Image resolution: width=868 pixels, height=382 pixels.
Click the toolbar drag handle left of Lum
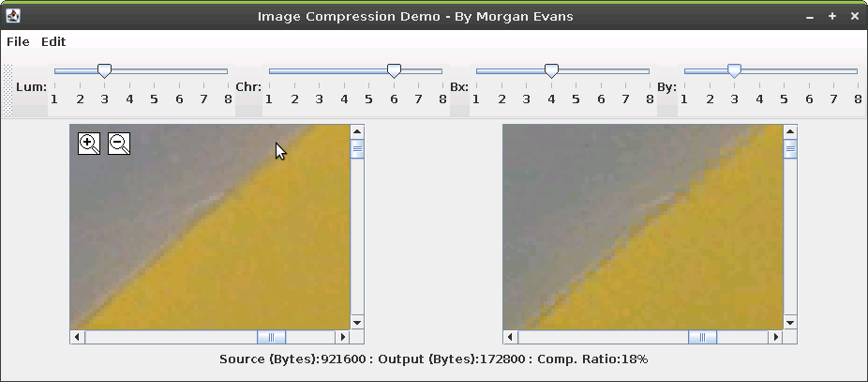tap(7, 90)
